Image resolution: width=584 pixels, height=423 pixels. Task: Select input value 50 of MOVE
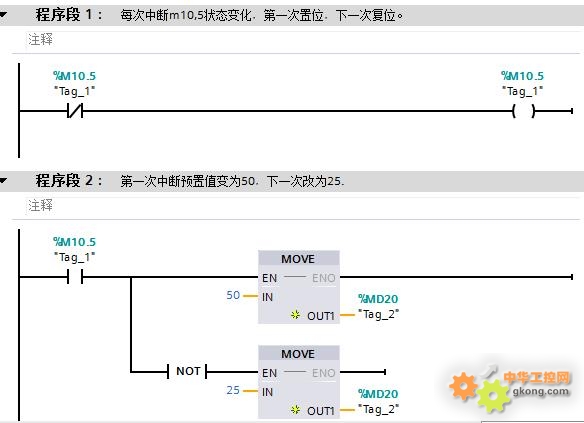(x=233, y=295)
